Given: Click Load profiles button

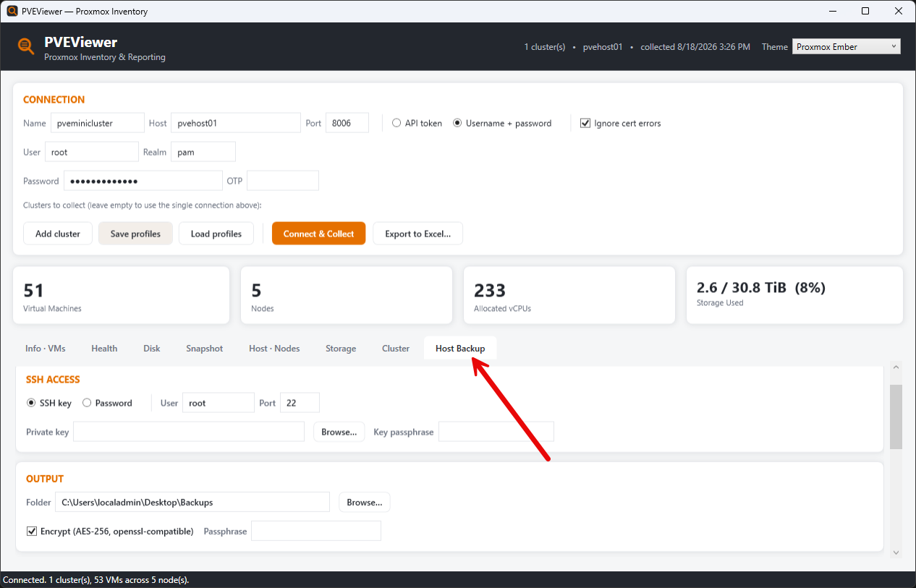Looking at the screenshot, I should [x=216, y=234].
